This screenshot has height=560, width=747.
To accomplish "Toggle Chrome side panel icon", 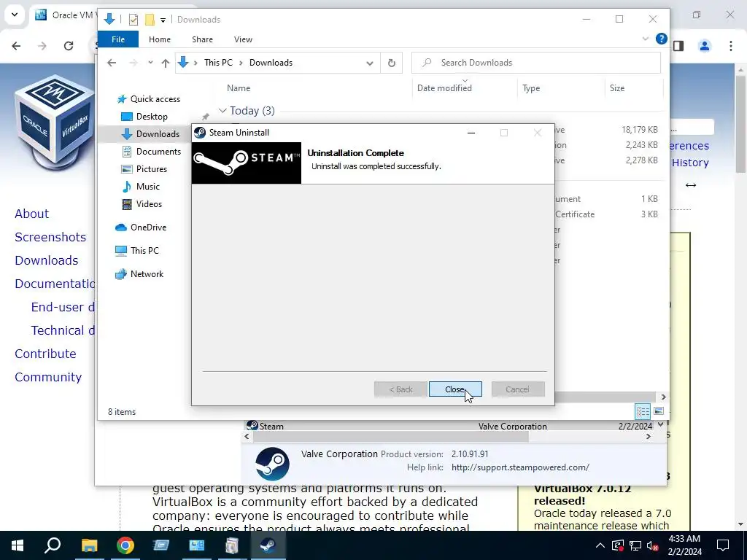I will coord(678,46).
